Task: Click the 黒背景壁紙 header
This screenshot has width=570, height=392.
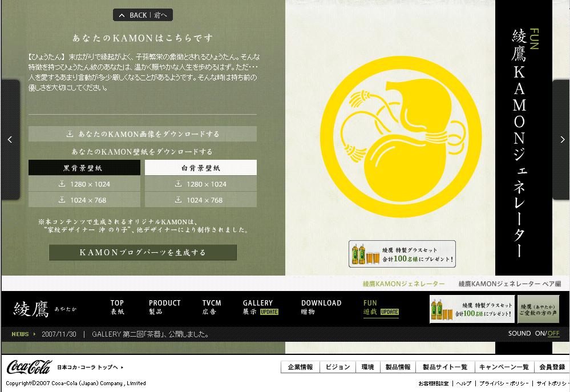Action: pyautogui.click(x=84, y=168)
